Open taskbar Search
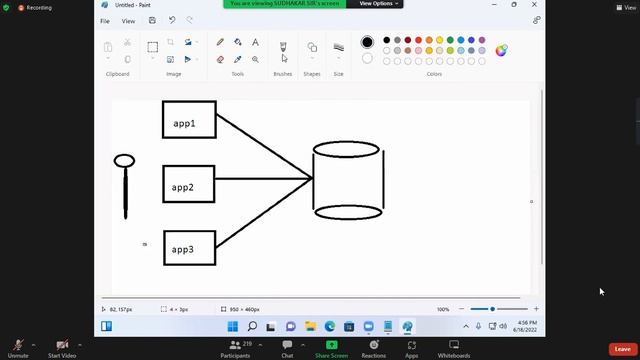Screen dimensions: 640x360 (x=252, y=326)
